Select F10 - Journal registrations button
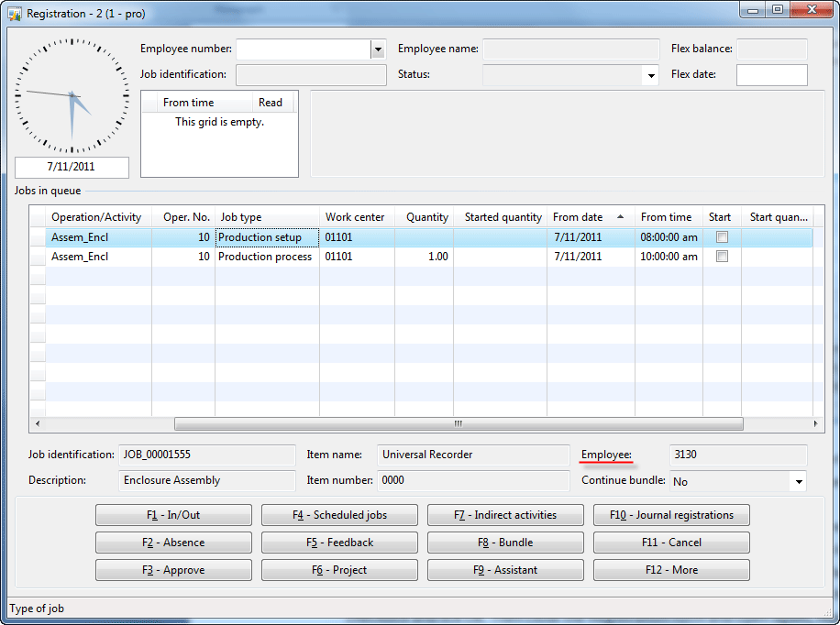The image size is (840, 625). (671, 515)
